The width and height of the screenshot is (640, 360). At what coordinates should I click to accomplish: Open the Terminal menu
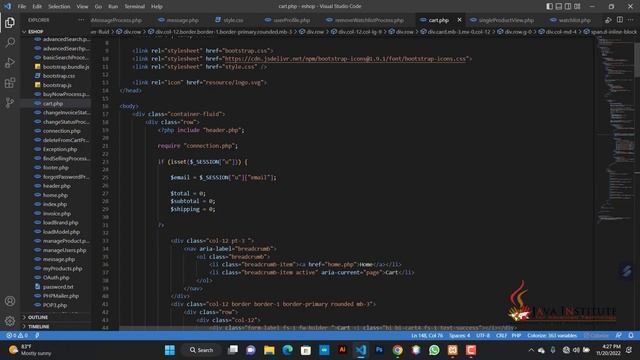pyautogui.click(x=134, y=6)
